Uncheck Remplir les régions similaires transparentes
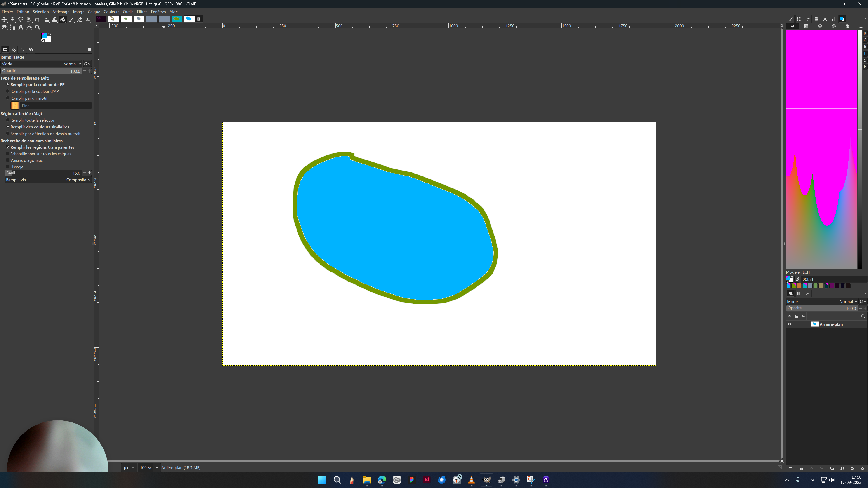868x488 pixels. click(8, 147)
